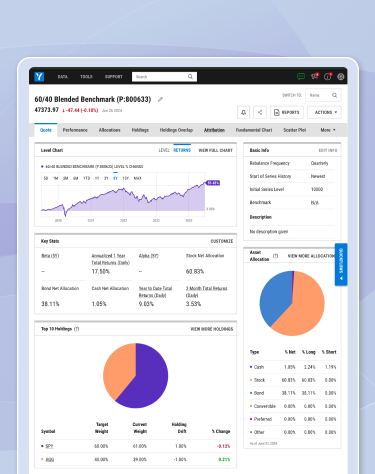Open the info notifications icon

click(328, 77)
